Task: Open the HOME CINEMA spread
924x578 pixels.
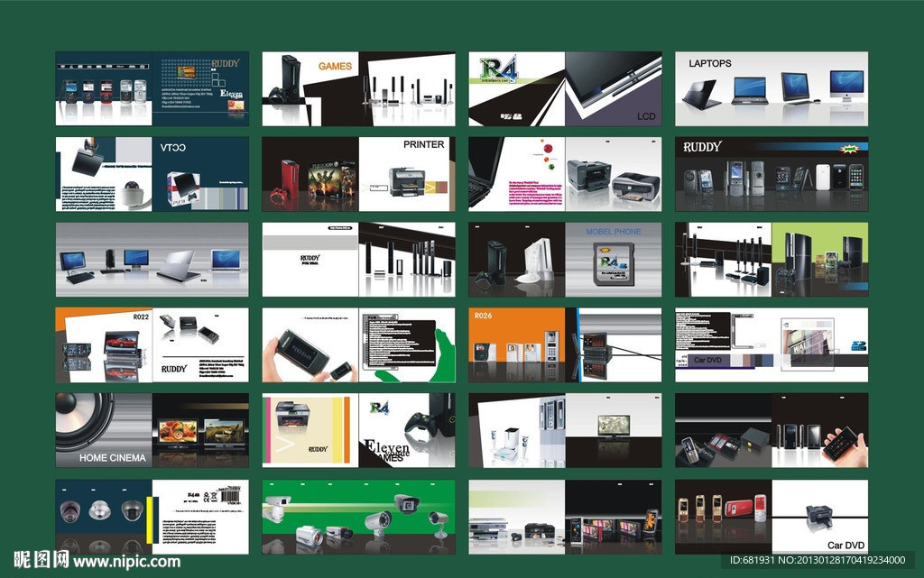Action: click(x=152, y=430)
